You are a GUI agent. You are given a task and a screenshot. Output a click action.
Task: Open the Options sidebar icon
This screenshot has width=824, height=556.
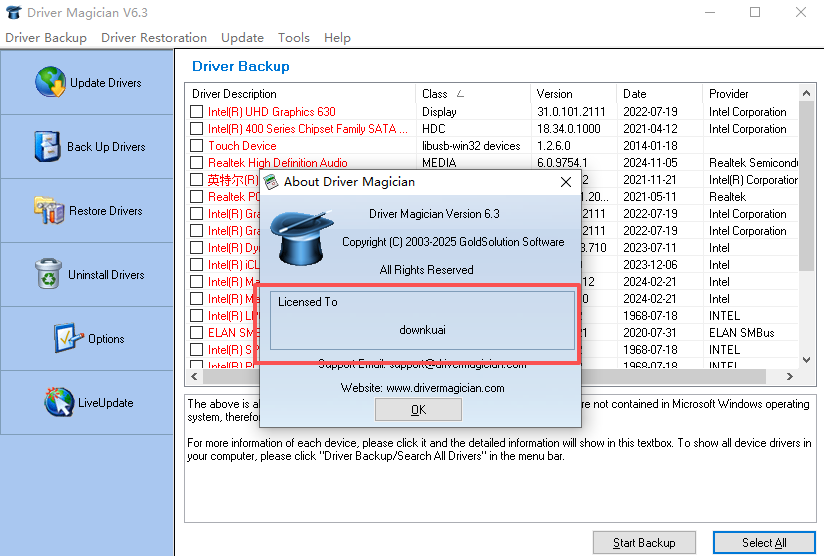click(68, 338)
